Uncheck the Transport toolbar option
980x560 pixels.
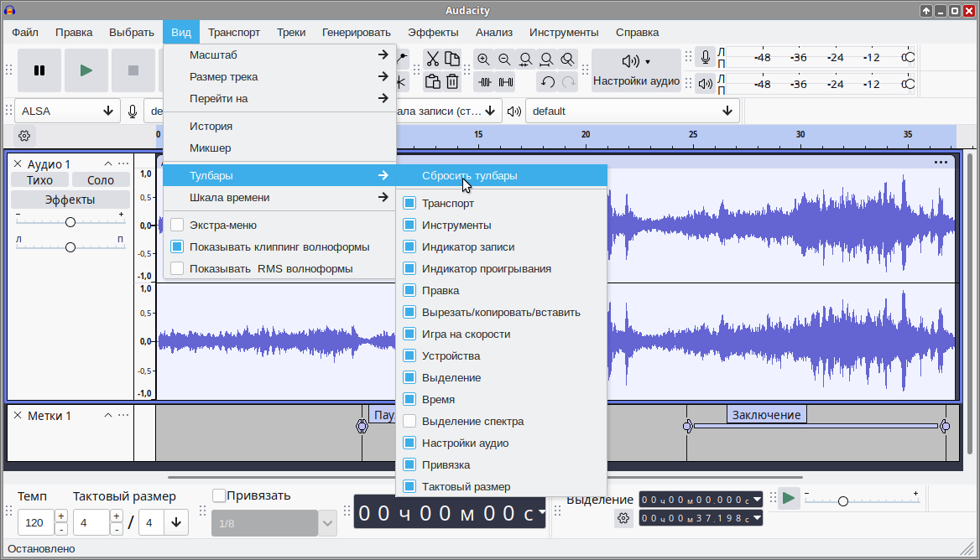409,203
